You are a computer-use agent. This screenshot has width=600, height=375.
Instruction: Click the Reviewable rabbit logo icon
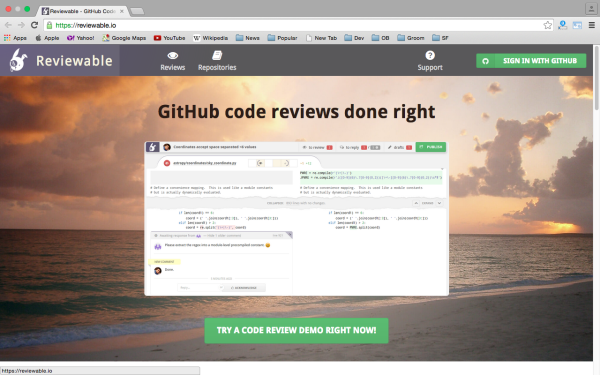click(18, 60)
